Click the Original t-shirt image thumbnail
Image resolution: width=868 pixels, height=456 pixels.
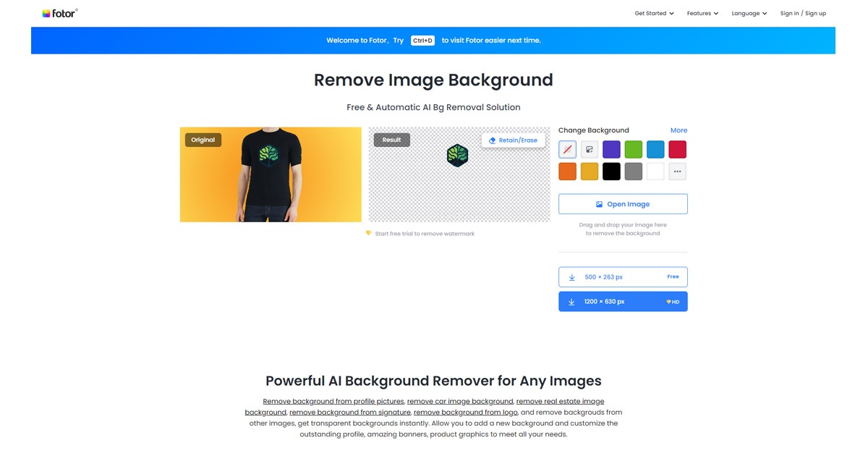point(271,174)
